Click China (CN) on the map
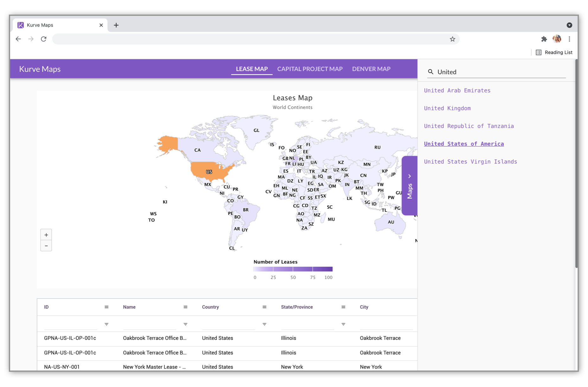This screenshot has height=387, width=588. [363, 175]
